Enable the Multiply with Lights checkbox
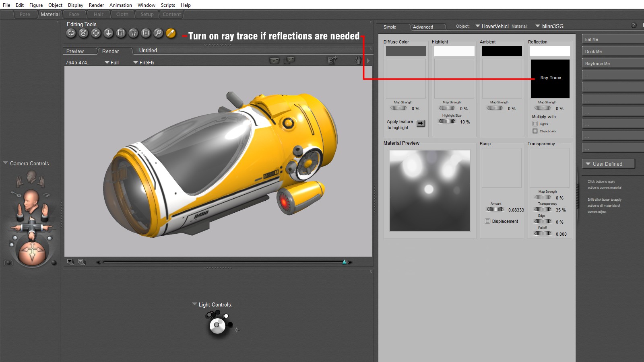 (x=535, y=124)
